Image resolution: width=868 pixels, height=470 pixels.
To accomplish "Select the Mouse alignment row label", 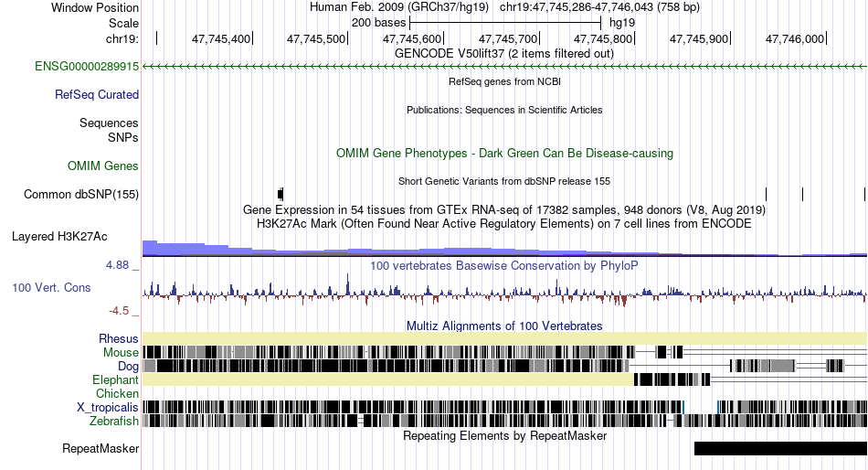I will tap(121, 353).
